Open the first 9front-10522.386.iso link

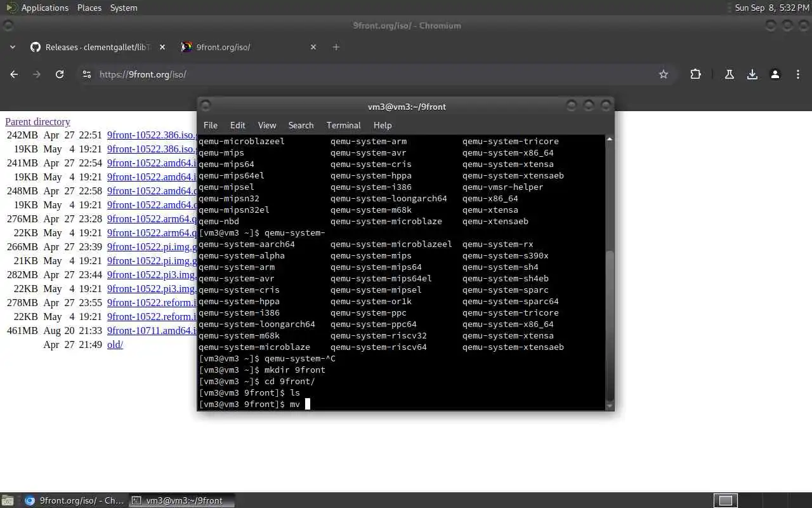tap(152, 135)
